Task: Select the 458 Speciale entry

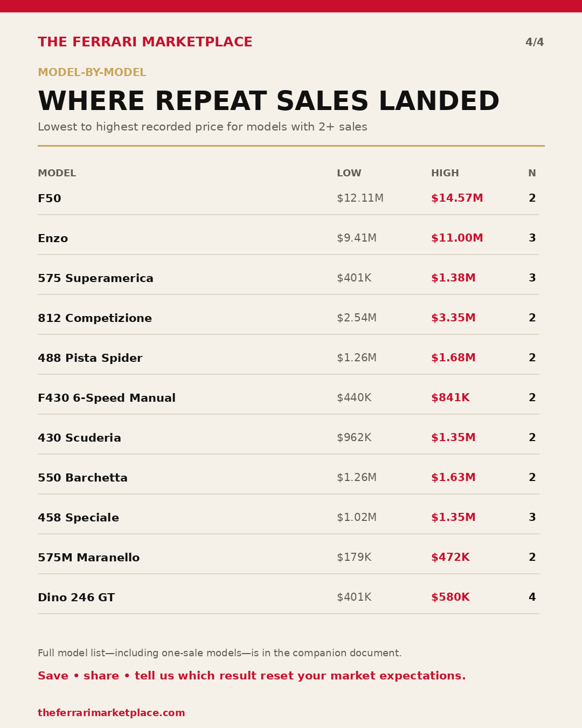Action: tap(78, 518)
